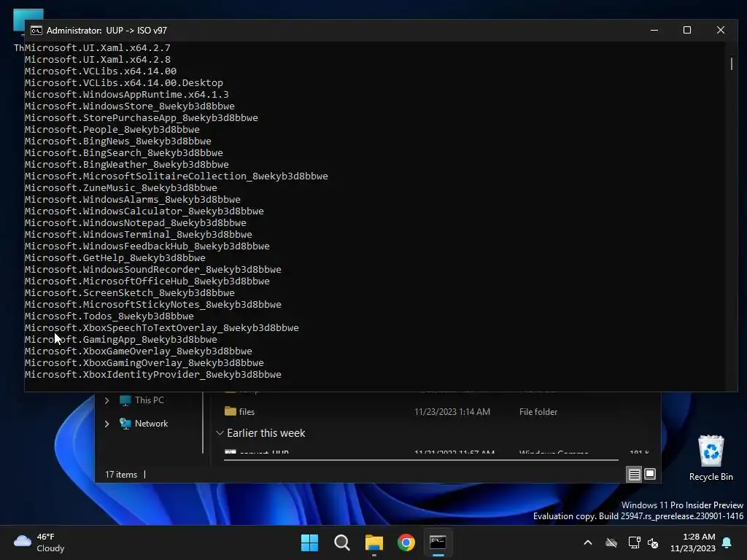Open network status tray icon
The height and width of the screenshot is (560, 747).
634,542
